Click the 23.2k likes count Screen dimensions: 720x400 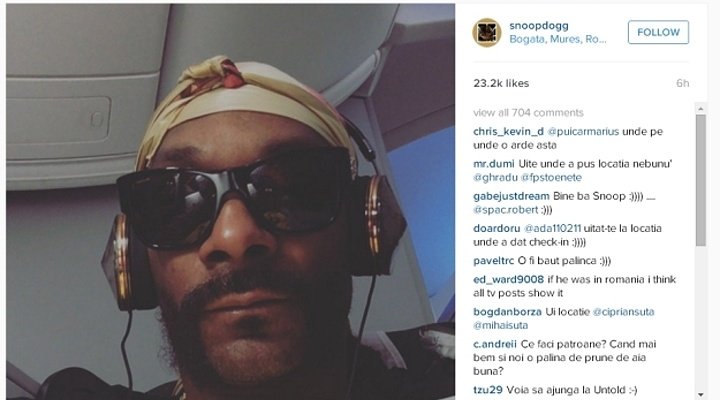[501, 83]
